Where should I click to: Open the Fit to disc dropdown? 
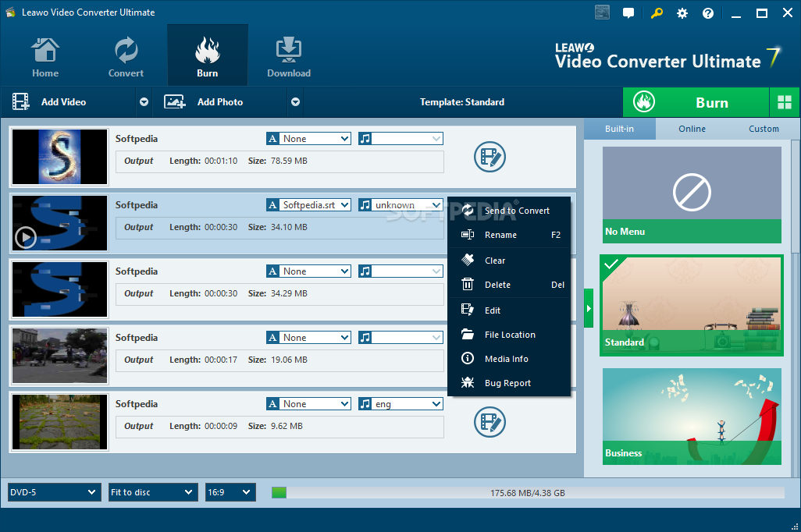point(153,493)
